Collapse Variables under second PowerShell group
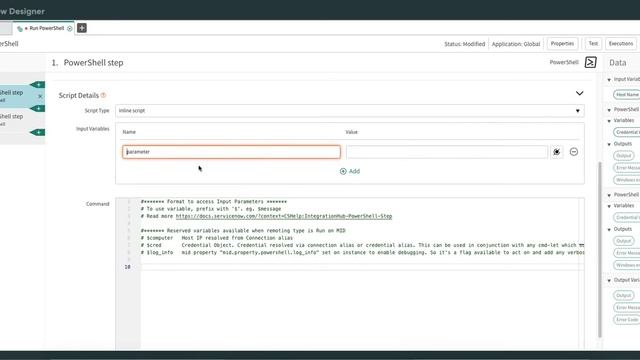640x360 pixels. [609, 206]
